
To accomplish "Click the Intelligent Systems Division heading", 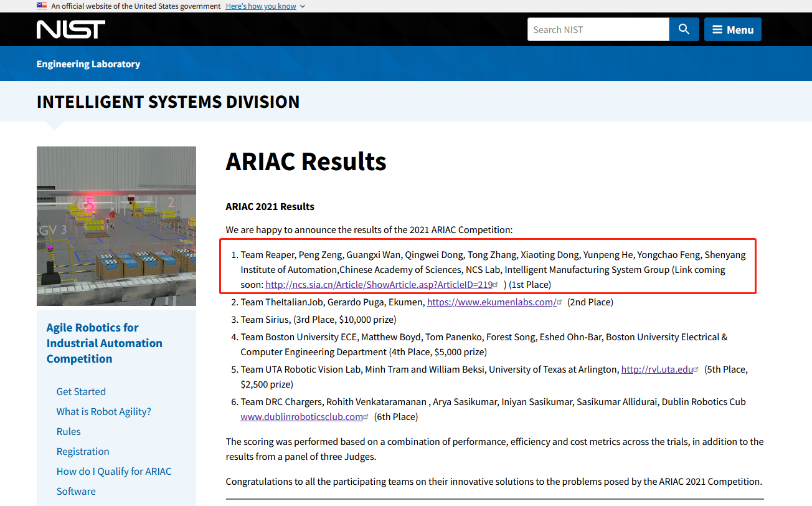I will [168, 102].
